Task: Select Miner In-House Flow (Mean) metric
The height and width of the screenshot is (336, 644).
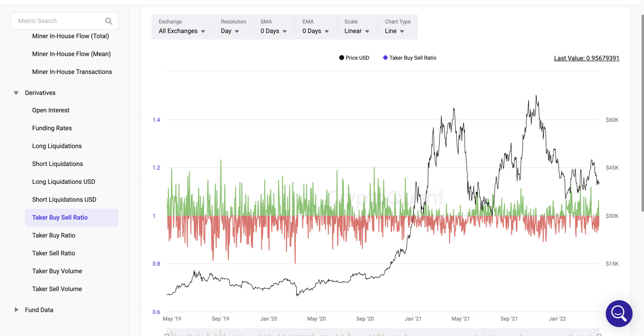Action: pyautogui.click(x=71, y=54)
